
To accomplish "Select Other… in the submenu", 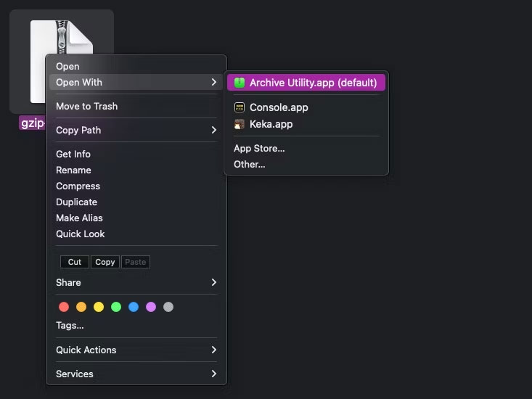I will click(x=306, y=165).
